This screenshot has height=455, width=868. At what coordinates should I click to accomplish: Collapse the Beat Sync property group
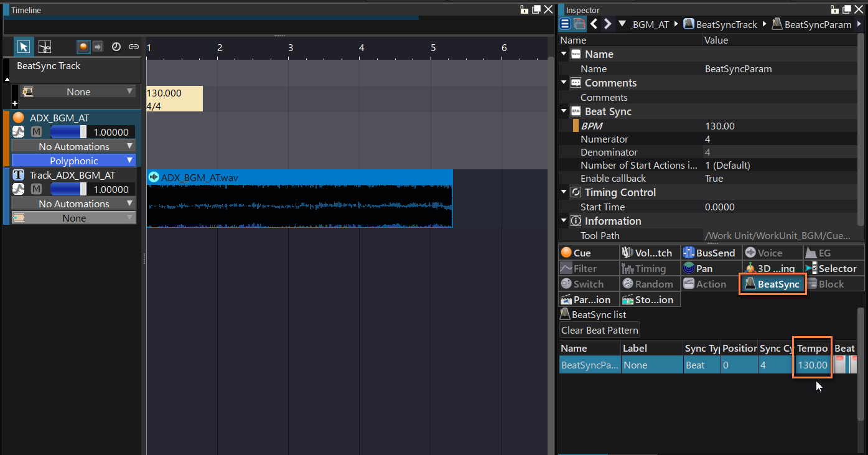[564, 111]
